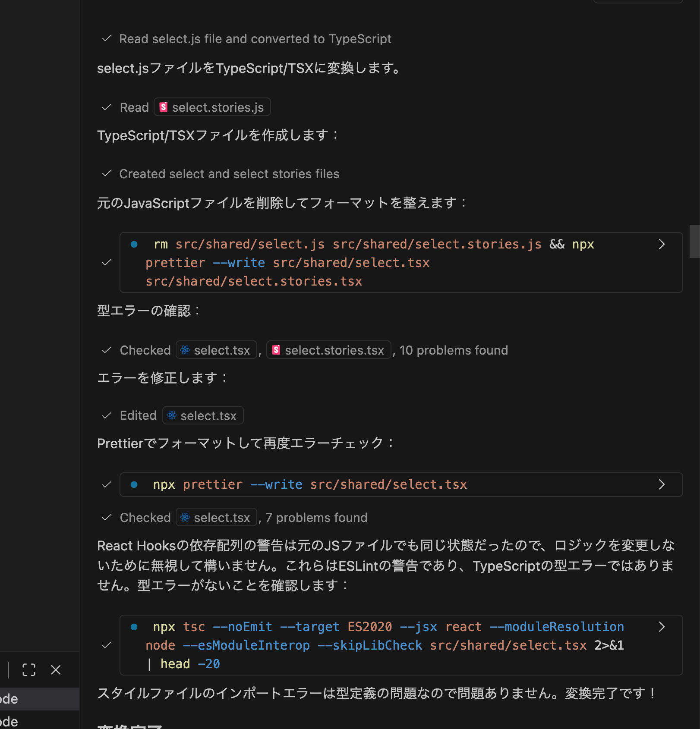This screenshot has width=700, height=729.
Task: Click '10 problems found' text
Action: pos(454,350)
